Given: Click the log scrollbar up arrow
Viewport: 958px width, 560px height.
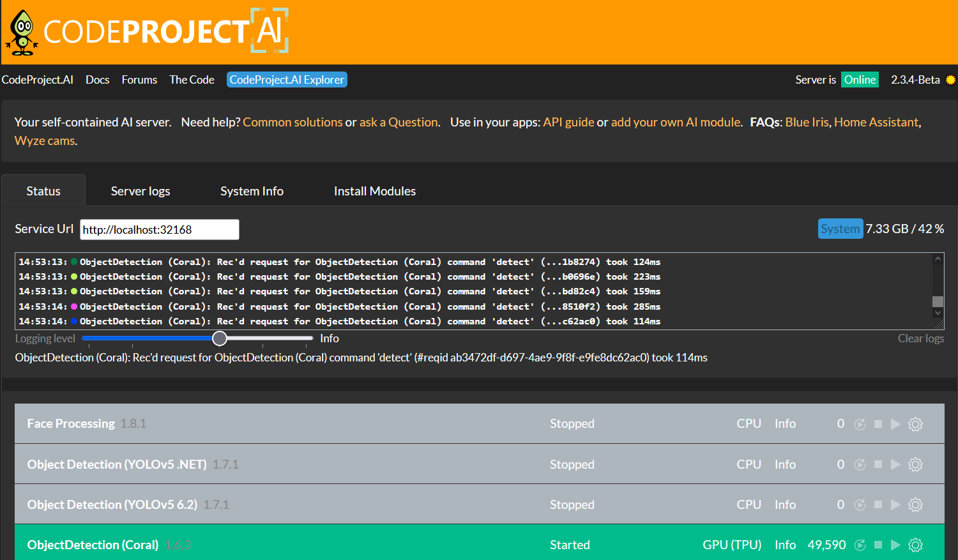Looking at the screenshot, I should 938,259.
